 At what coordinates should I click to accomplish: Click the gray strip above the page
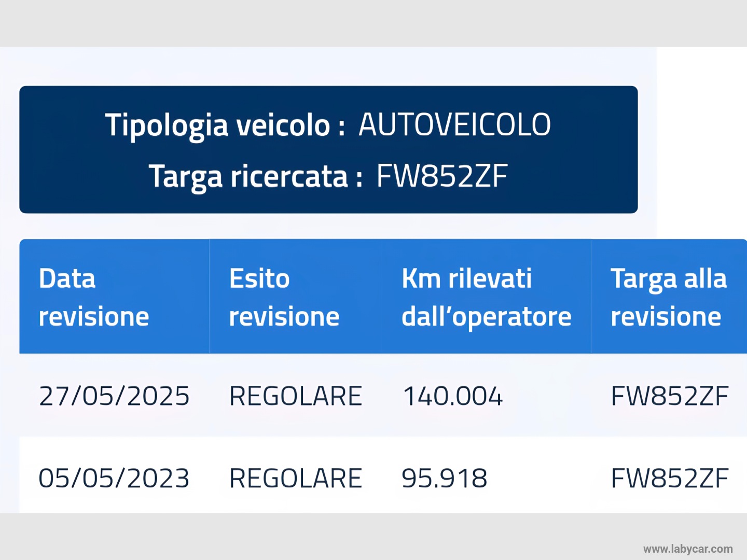[x=374, y=23]
